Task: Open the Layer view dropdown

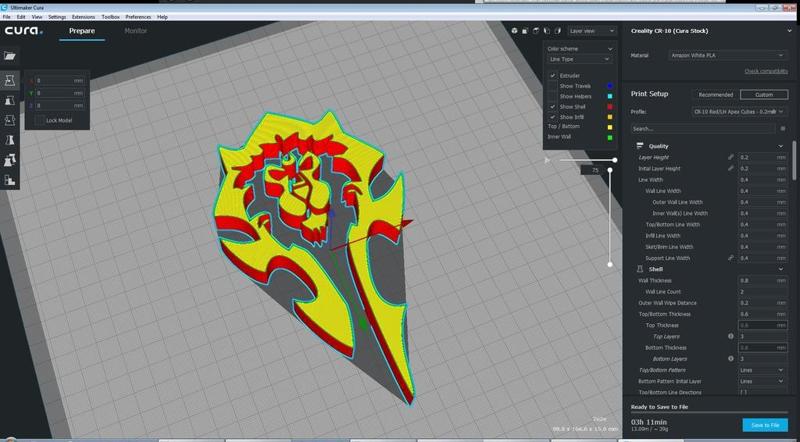Action: [x=592, y=31]
